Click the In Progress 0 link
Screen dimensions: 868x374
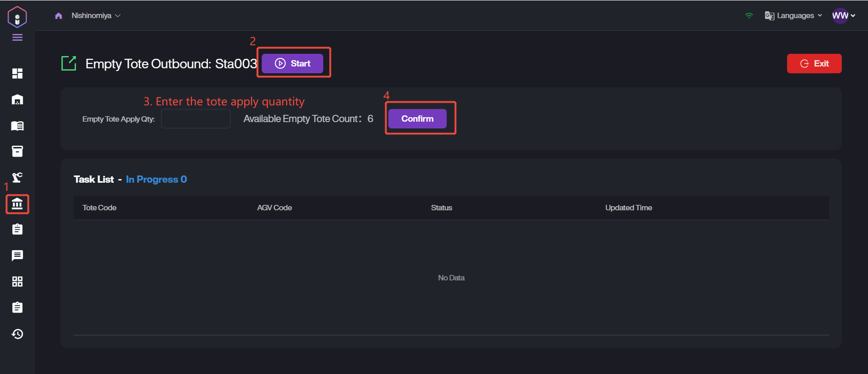(x=156, y=180)
